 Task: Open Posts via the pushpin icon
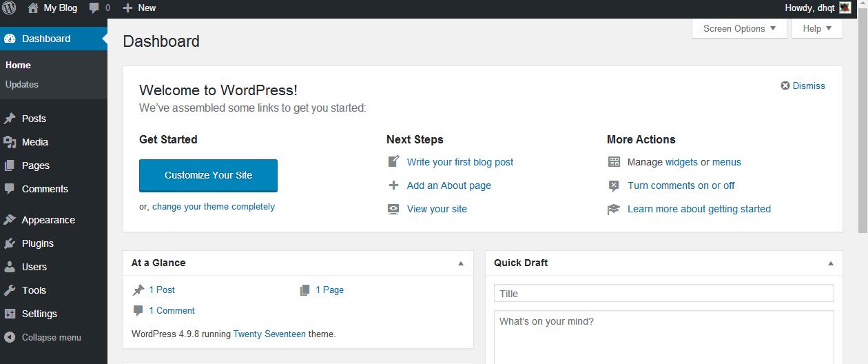(x=10, y=119)
